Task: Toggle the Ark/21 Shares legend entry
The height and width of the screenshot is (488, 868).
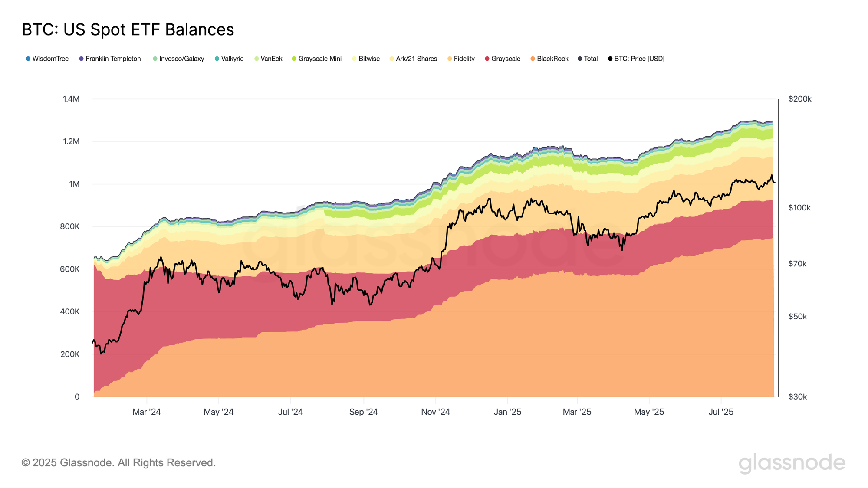Action: (x=413, y=59)
